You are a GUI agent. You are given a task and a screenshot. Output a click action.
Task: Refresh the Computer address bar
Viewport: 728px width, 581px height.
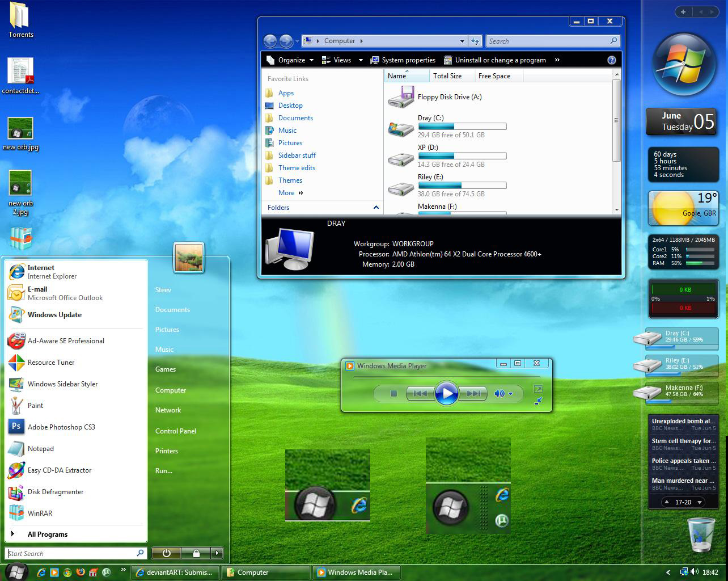pyautogui.click(x=476, y=41)
